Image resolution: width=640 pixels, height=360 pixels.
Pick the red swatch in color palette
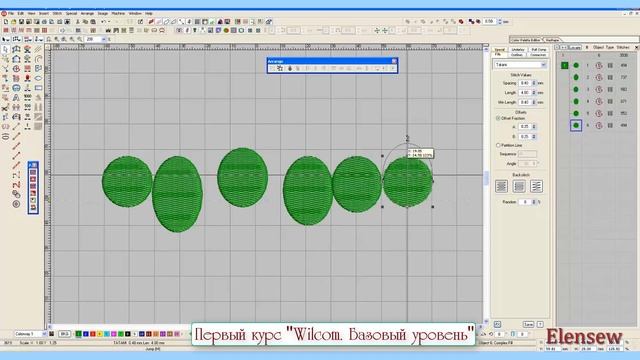[x=93, y=334]
